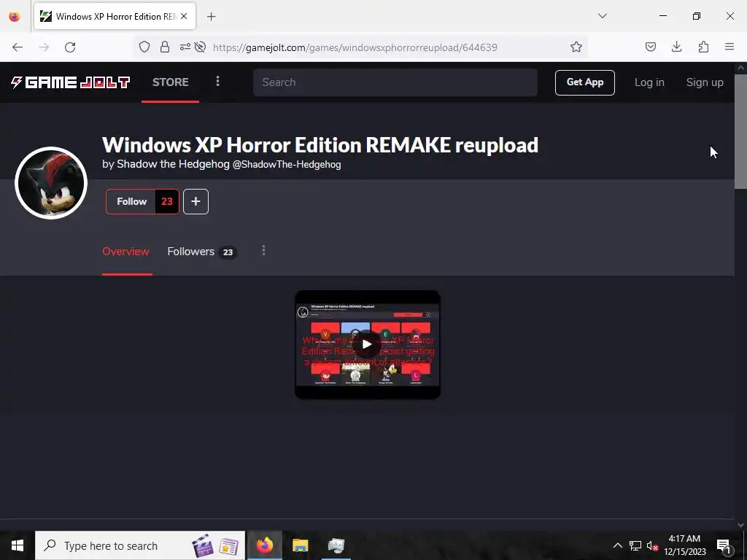Image resolution: width=747 pixels, height=560 pixels.
Task: Click scrollbar down arrow
Action: 740,524
